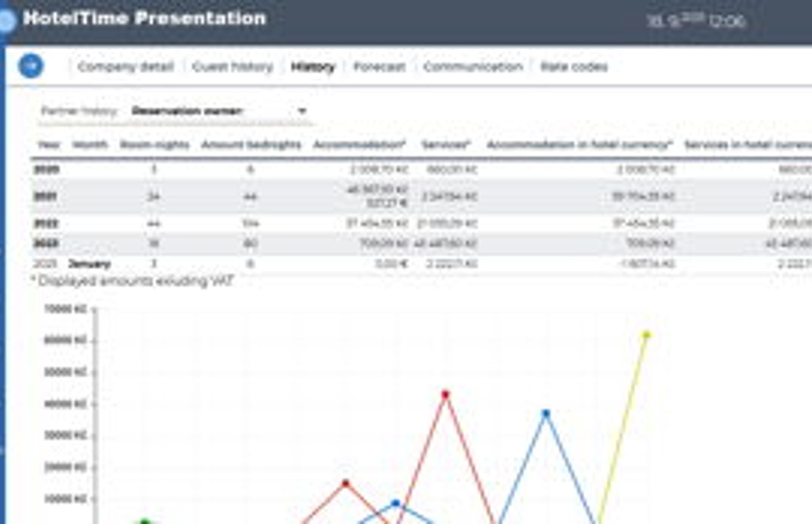
Task: Click the lower blue data point on chart
Action: [x=396, y=503]
